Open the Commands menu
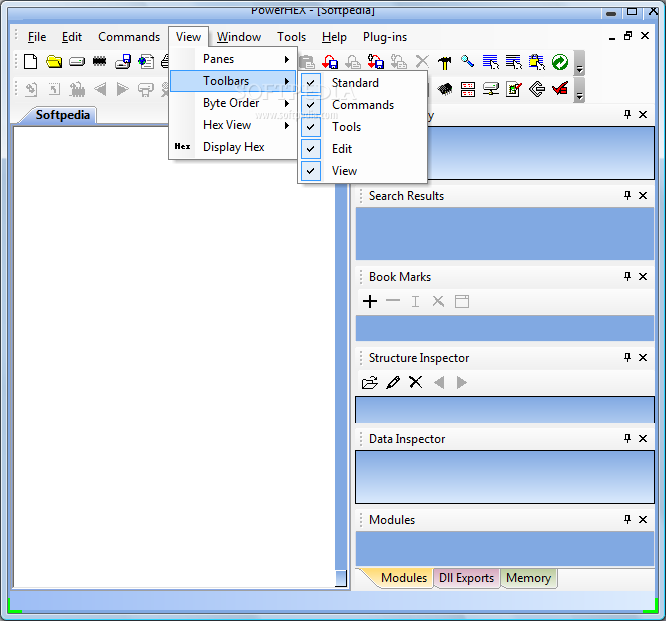 129,37
